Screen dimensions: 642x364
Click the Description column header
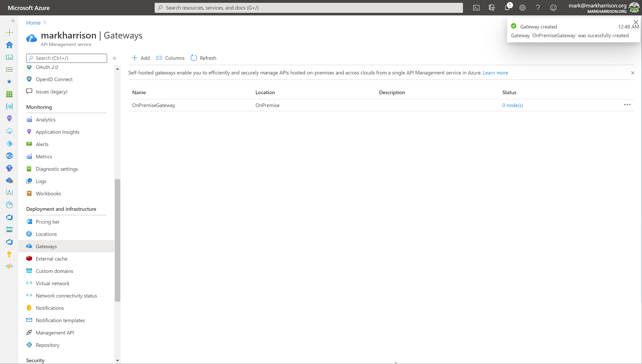392,92
